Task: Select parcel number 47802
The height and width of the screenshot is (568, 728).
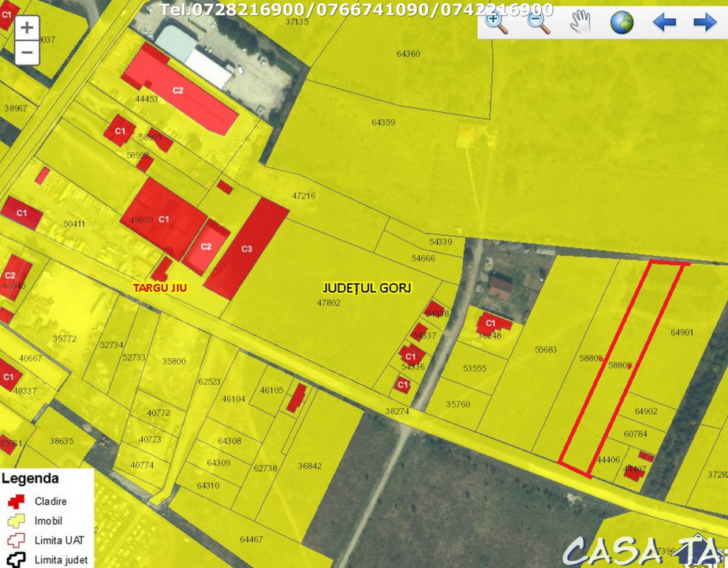Action: tap(328, 303)
